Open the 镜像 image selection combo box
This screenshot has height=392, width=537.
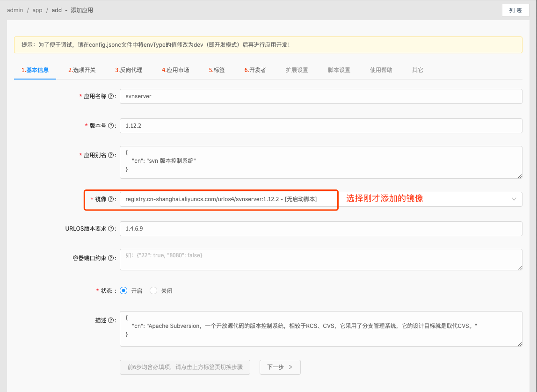tap(321, 199)
